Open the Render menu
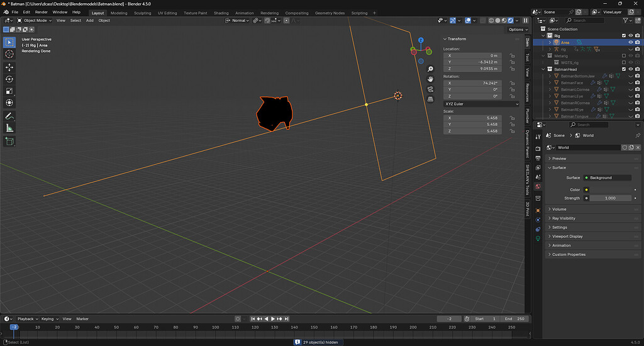 click(41, 13)
